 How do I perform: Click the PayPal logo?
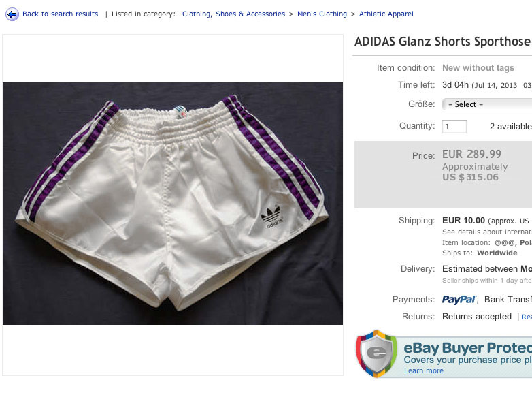(459, 300)
